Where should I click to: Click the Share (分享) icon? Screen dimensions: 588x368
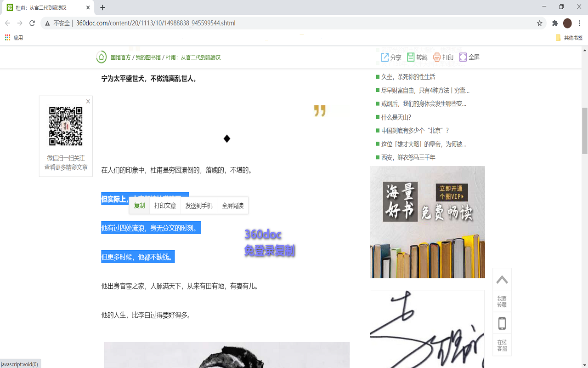click(385, 57)
